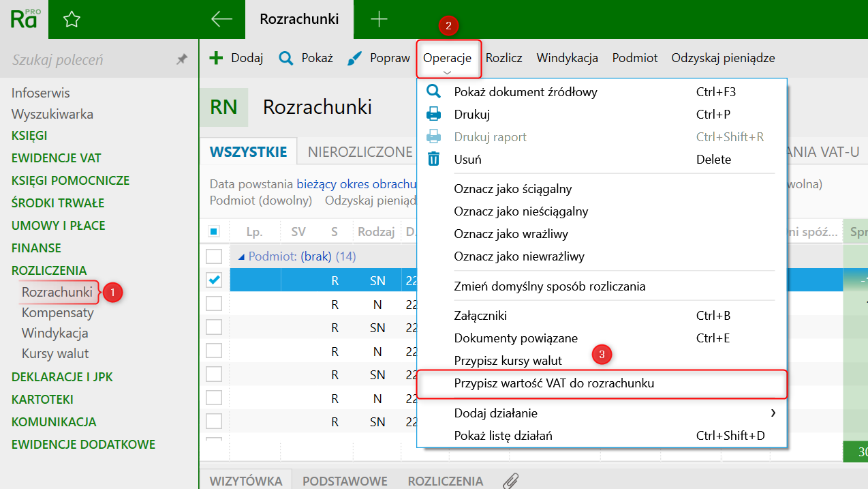Screen dimensions: 868x489
Task: Collapse the ROZLICZENIA section
Action: [49, 271]
